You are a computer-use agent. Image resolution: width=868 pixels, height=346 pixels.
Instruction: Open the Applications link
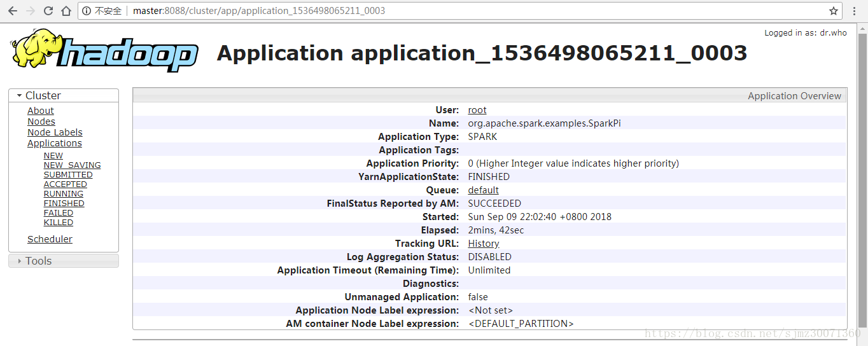(x=55, y=143)
